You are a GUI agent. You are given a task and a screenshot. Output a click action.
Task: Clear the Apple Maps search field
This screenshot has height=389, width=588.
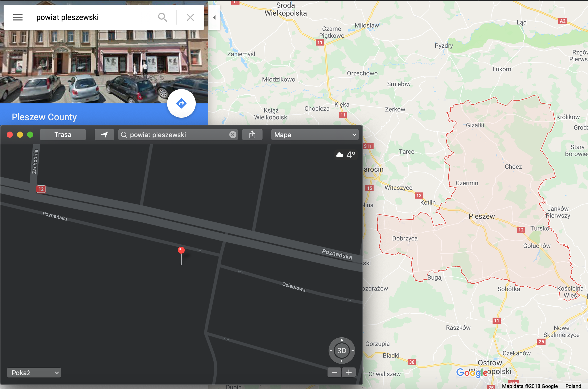(x=233, y=135)
